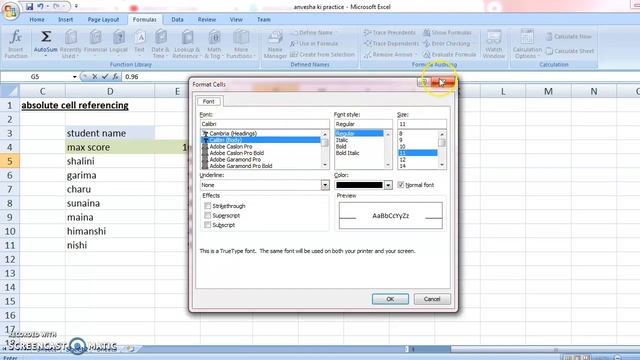The width and height of the screenshot is (640, 360).
Task: Click Calculate Sheet
Action: coord(570,51)
